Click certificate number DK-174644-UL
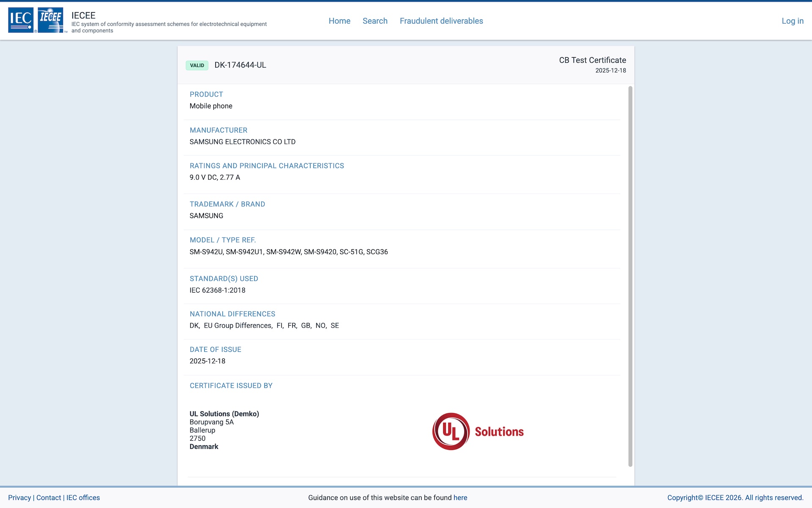The height and width of the screenshot is (508, 812). click(240, 65)
